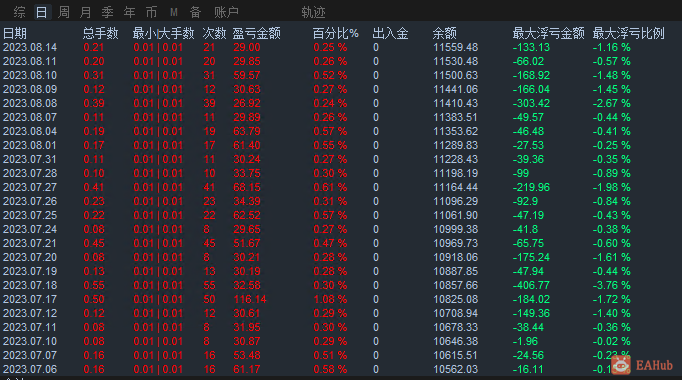The image size is (682, 380).
Task: Click the 盈亏金额 column header
Action: point(256,33)
